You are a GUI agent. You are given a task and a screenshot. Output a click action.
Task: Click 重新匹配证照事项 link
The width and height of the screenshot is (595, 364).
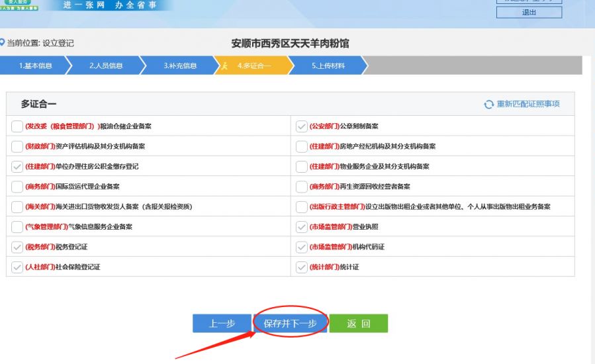(x=528, y=104)
